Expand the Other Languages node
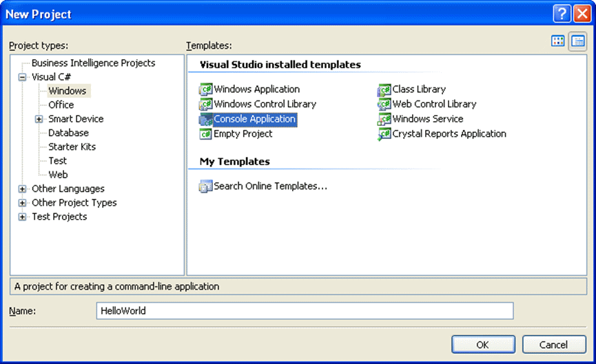 [x=23, y=189]
